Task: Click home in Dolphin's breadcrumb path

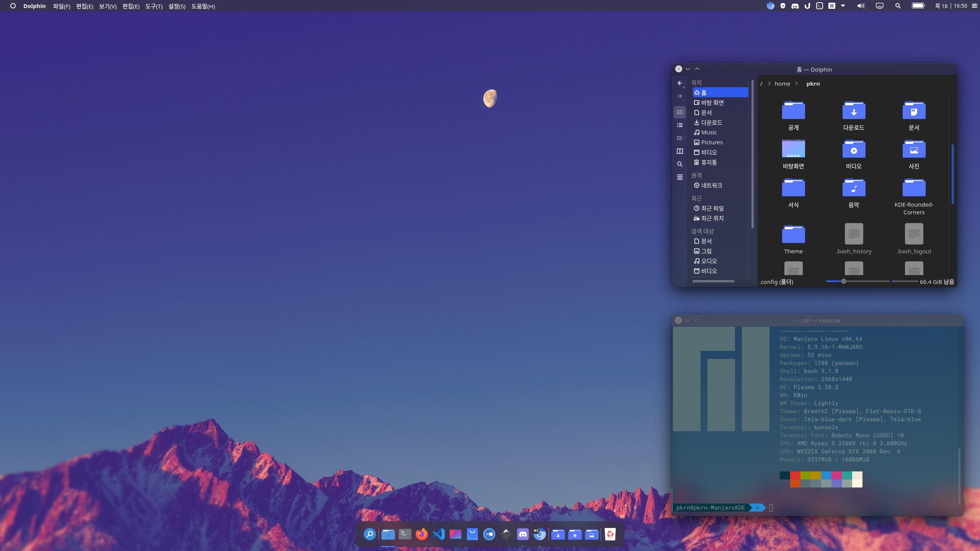Action: click(x=782, y=84)
